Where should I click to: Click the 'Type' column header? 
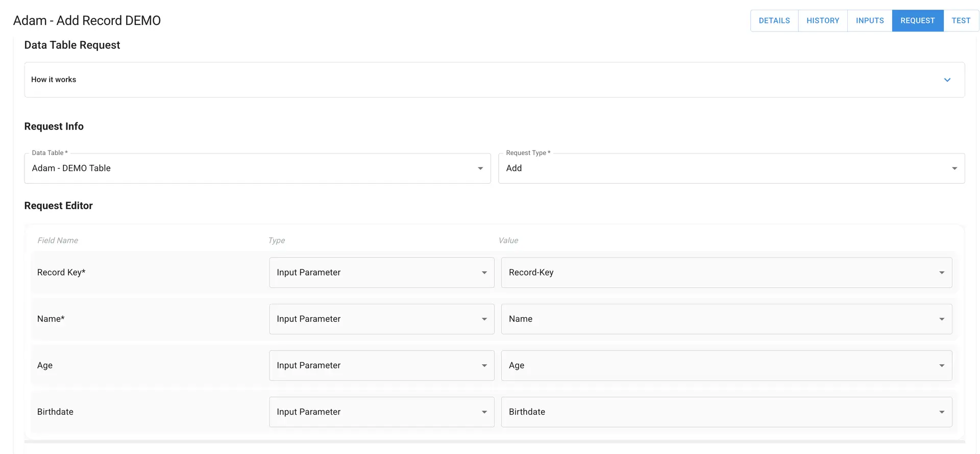click(x=277, y=241)
